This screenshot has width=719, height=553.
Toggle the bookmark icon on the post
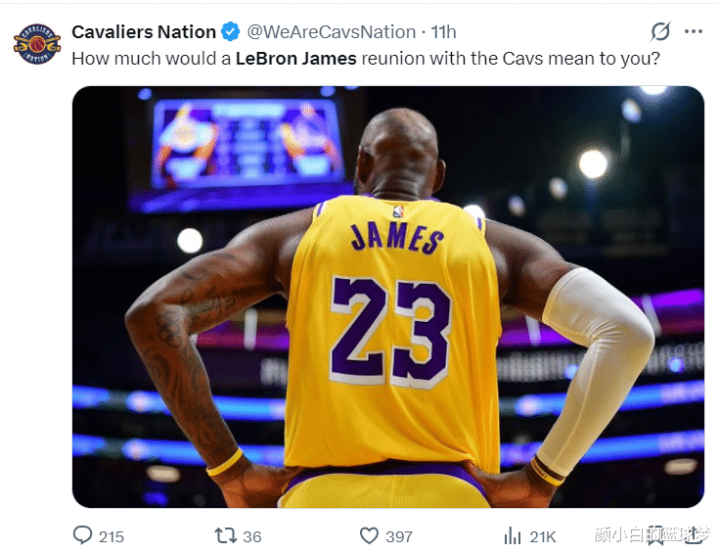tap(655, 536)
